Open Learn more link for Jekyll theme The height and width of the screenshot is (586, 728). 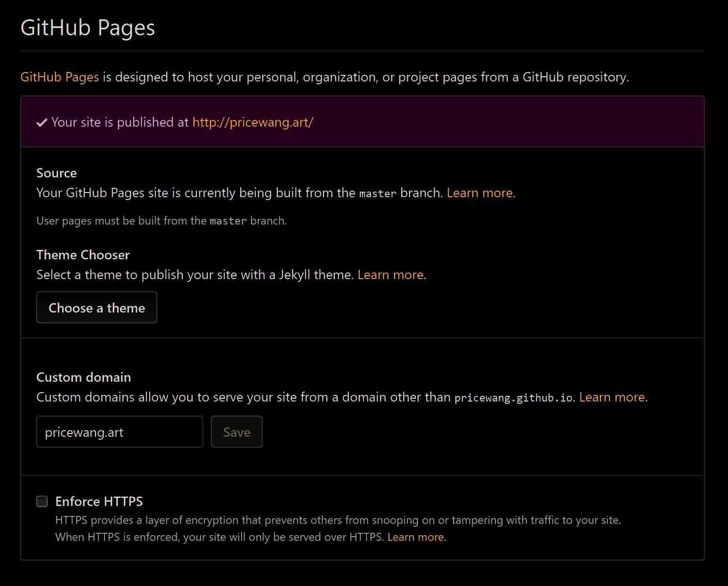(390, 274)
